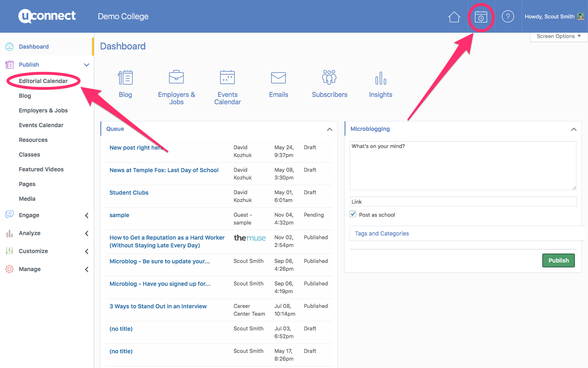Image resolution: width=588 pixels, height=368 pixels.
Task: Open the Student Clubs post link
Action: (129, 193)
